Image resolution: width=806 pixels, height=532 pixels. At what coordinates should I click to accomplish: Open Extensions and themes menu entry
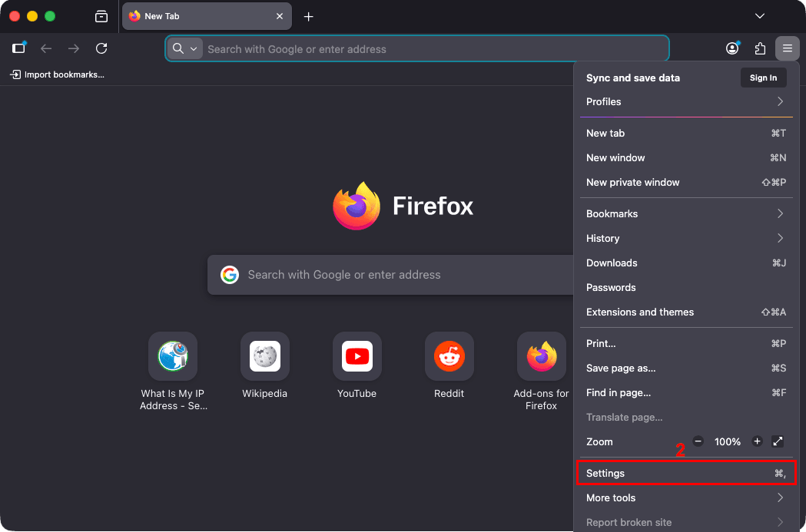coord(686,312)
